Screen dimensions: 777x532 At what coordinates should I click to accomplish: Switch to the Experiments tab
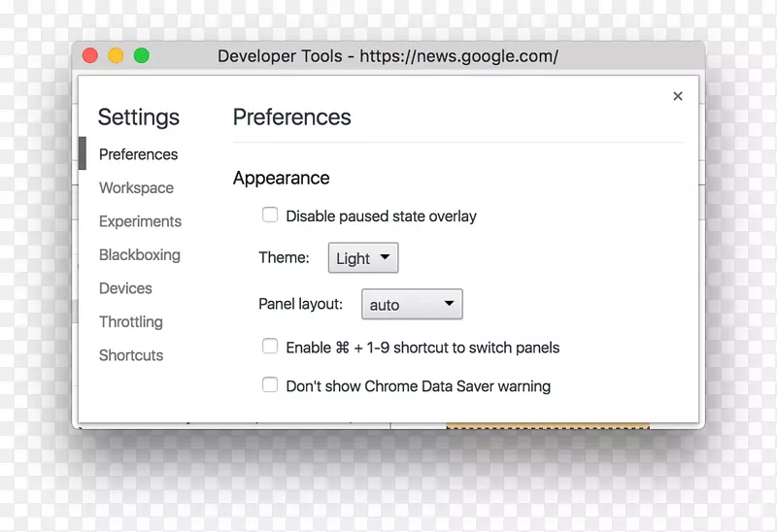coord(140,221)
